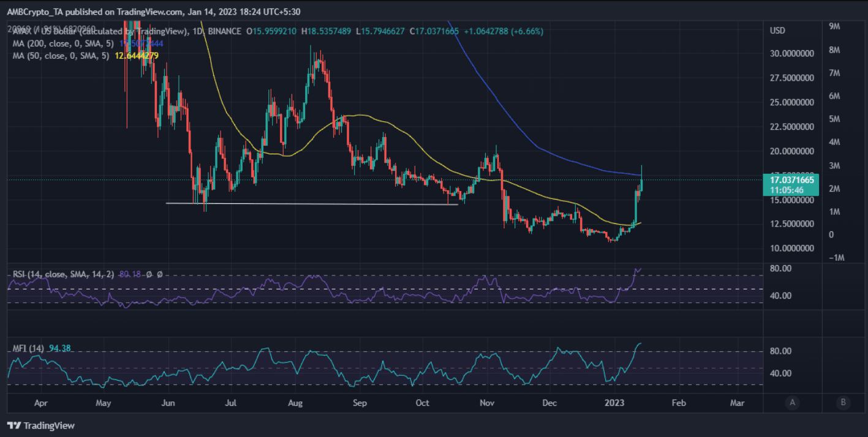This screenshot has width=868, height=437.
Task: Click the TradingView logo at bottom left
Action: pyautogui.click(x=40, y=425)
